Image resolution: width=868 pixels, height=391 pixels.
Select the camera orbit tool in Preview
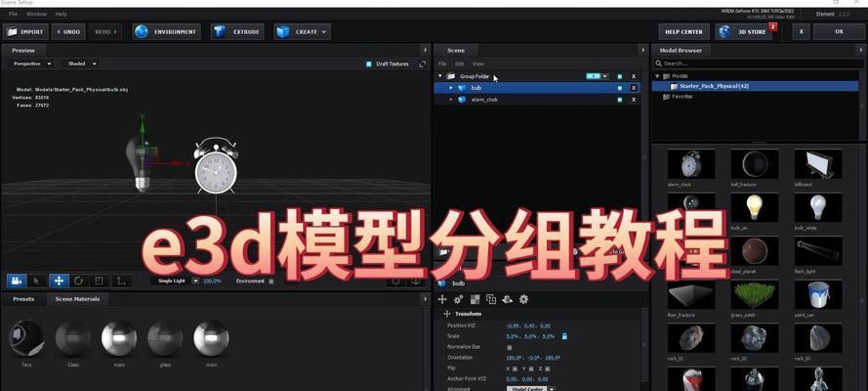pyautogui.click(x=17, y=281)
